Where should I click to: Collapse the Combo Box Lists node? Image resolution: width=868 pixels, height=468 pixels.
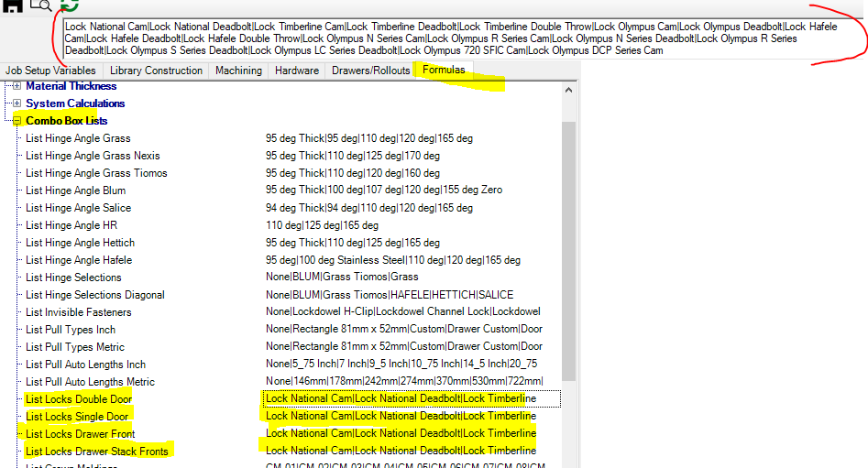pos(17,121)
